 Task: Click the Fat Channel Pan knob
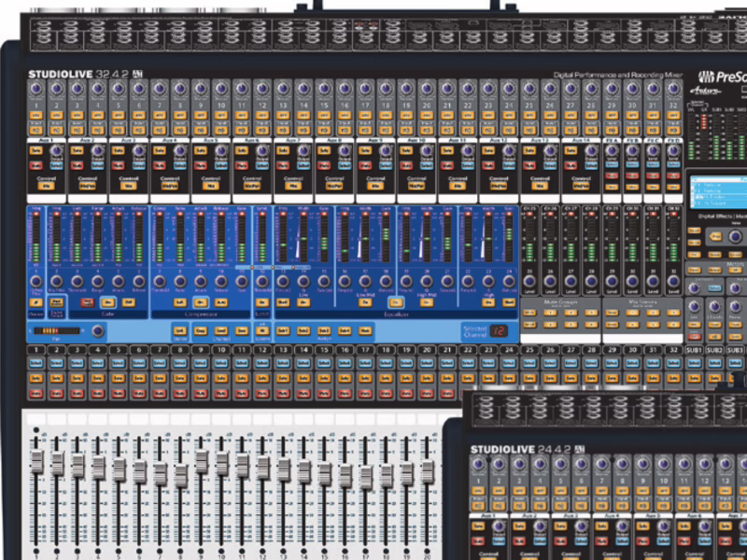pos(98,331)
